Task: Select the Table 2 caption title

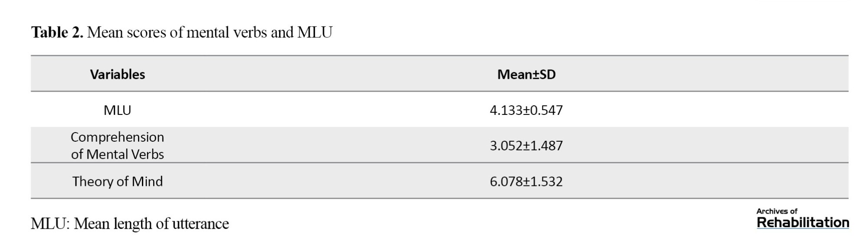Action: [x=181, y=33]
